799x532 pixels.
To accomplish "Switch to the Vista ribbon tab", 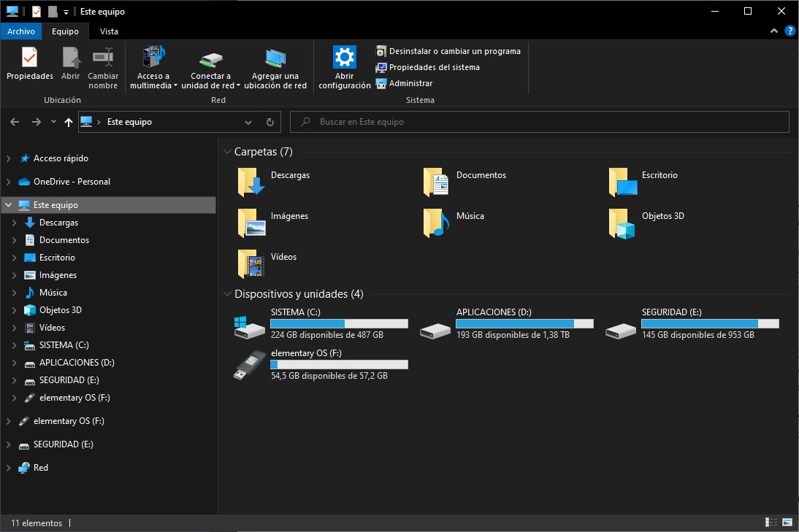I will click(x=109, y=31).
